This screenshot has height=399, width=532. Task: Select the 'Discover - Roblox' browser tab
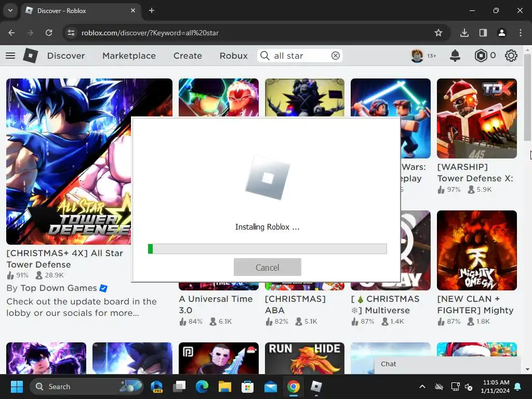point(81,10)
